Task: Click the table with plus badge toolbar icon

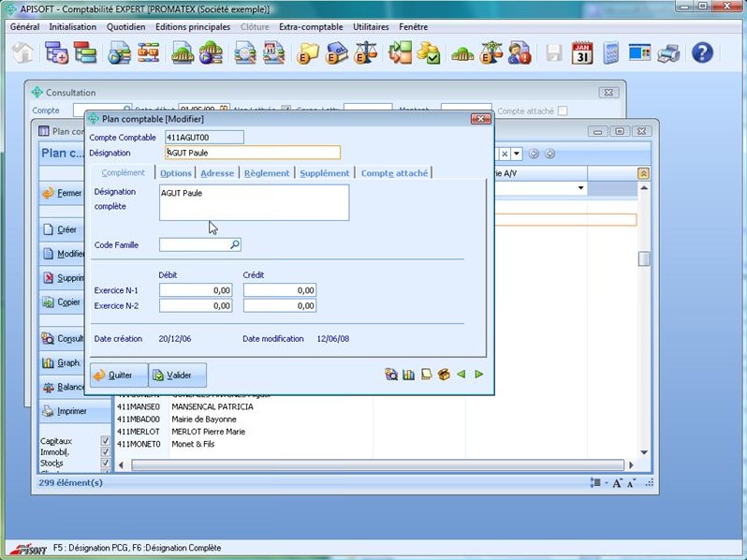Action: pyautogui.click(x=57, y=52)
